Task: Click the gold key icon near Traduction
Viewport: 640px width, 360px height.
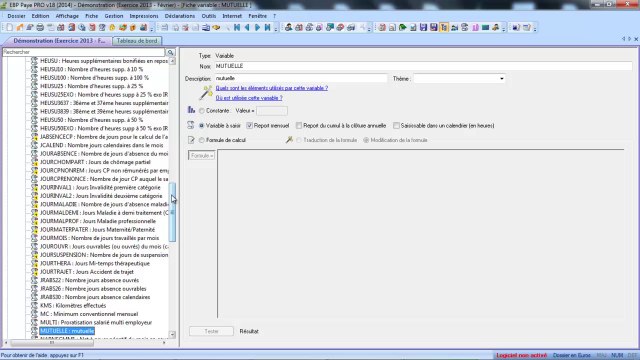Action: point(289,140)
